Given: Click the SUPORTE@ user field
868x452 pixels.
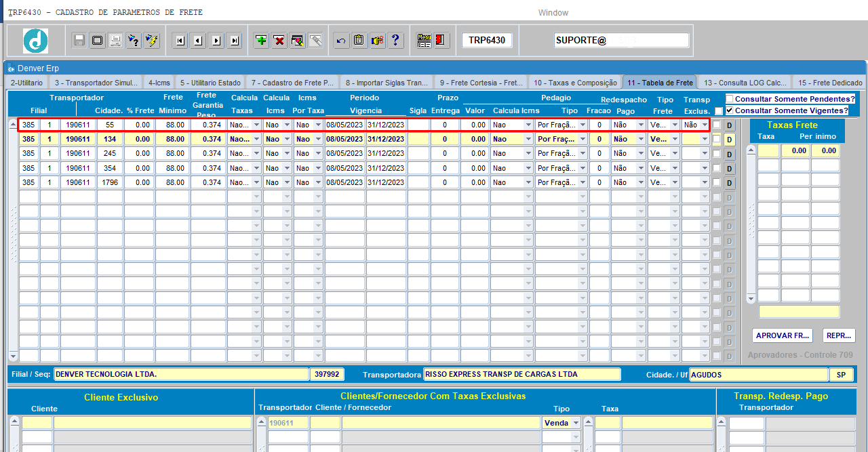Looking at the screenshot, I should tap(621, 40).
